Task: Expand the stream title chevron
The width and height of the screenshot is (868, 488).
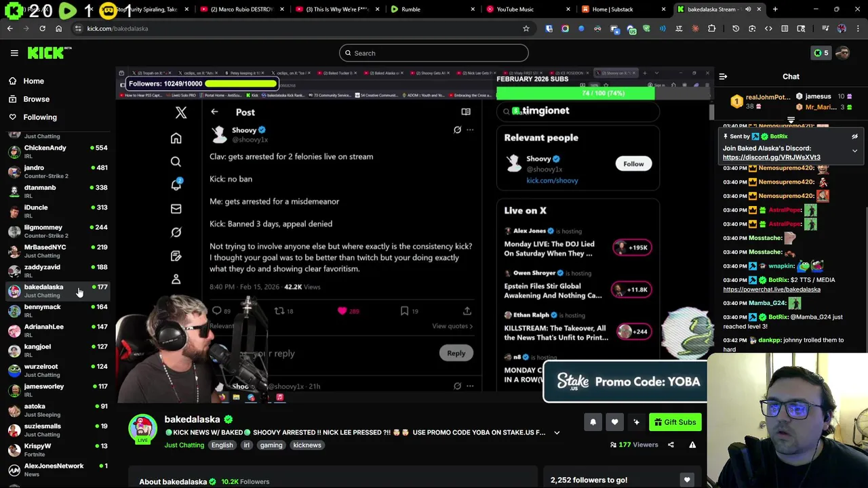Action: click(x=557, y=432)
